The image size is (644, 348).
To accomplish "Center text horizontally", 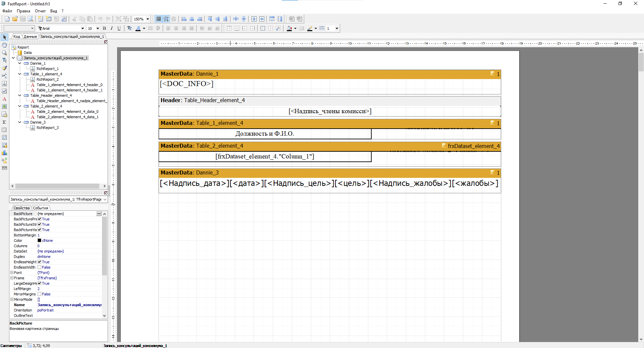I will pos(176,28).
